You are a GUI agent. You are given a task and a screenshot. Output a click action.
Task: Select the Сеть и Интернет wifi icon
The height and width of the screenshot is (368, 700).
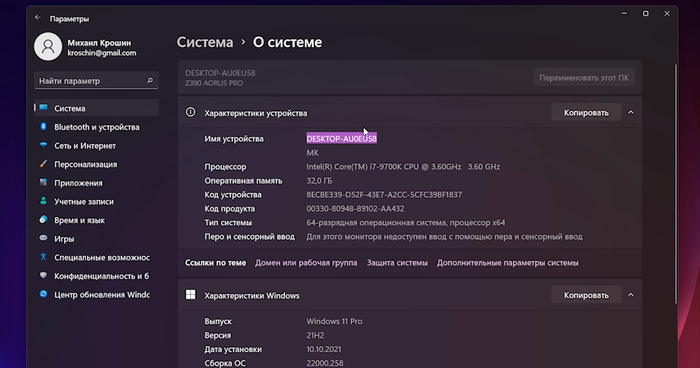[43, 145]
